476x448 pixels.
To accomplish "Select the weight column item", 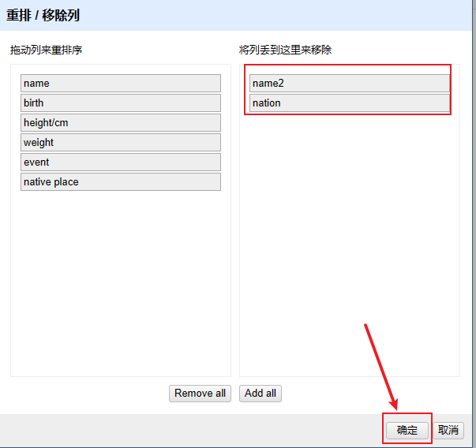I will 121,142.
